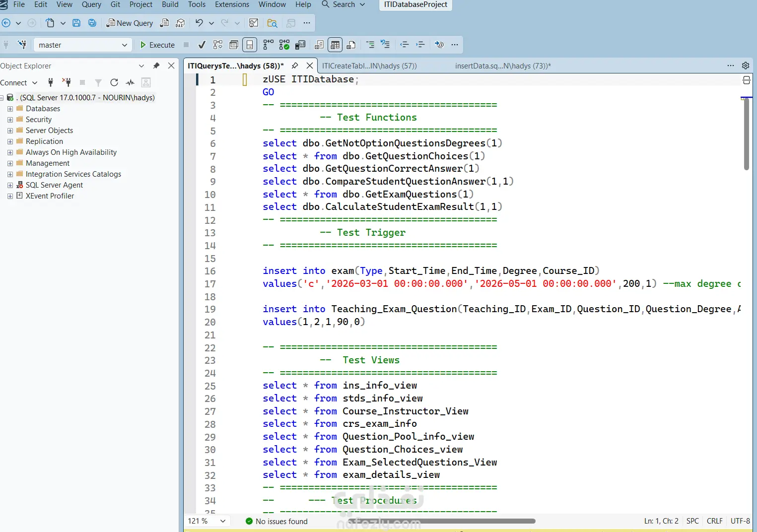757x532 pixels.
Task: Open the editor settings gear icon
Action: 746,66
